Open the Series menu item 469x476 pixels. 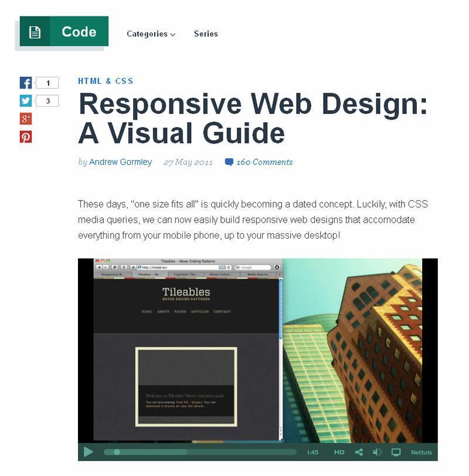click(206, 34)
